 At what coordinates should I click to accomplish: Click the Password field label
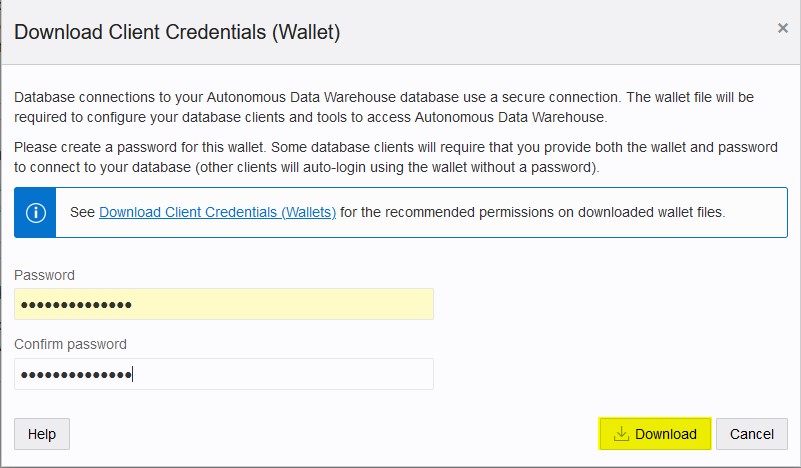click(44, 275)
